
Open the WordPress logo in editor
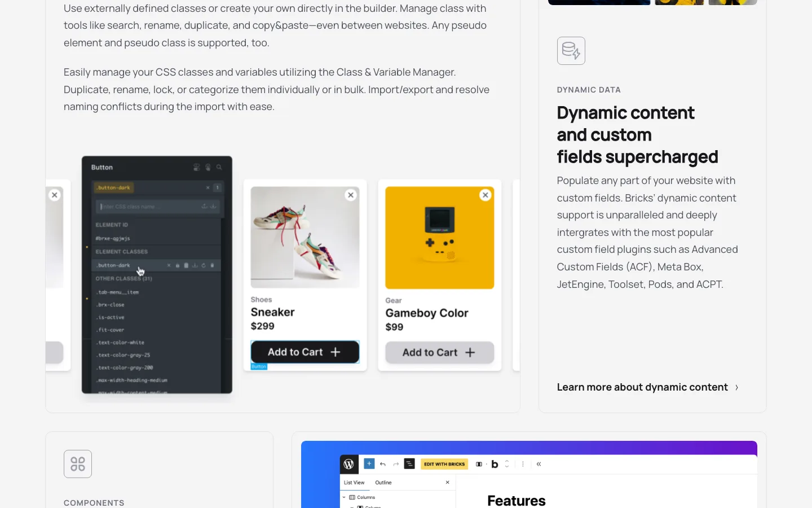click(348, 464)
